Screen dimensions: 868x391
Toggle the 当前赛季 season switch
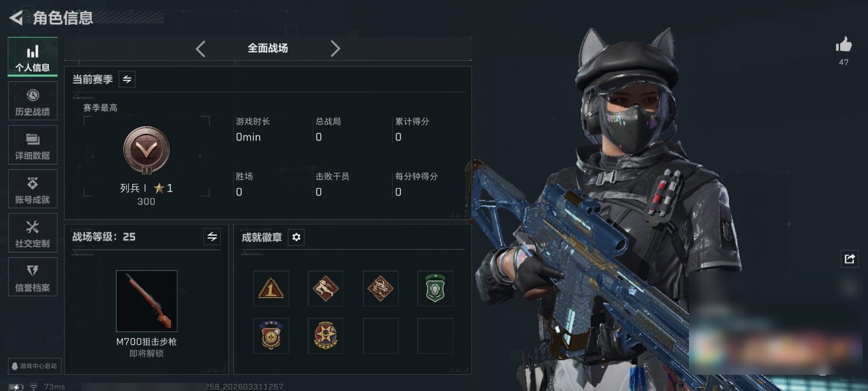(x=127, y=79)
